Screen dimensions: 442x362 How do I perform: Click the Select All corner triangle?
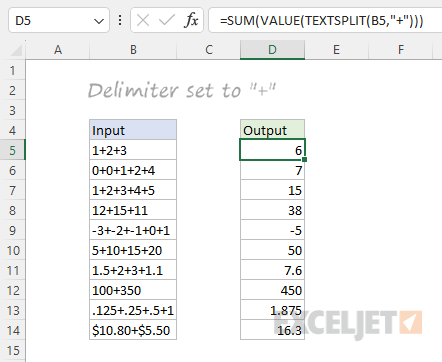(x=16, y=50)
